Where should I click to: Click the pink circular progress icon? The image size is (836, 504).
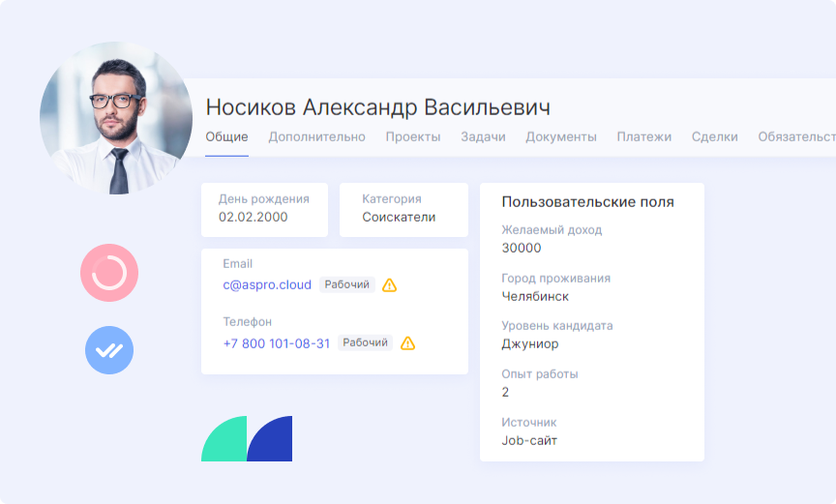click(x=109, y=273)
